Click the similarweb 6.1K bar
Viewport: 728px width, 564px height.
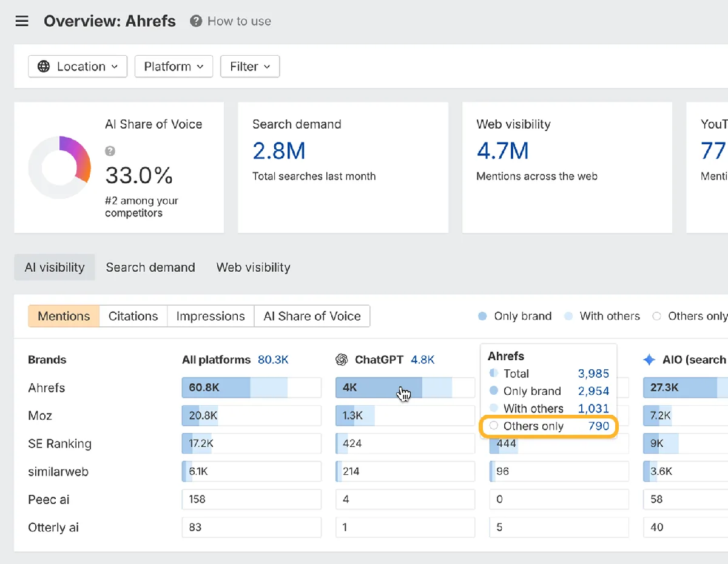tap(252, 471)
